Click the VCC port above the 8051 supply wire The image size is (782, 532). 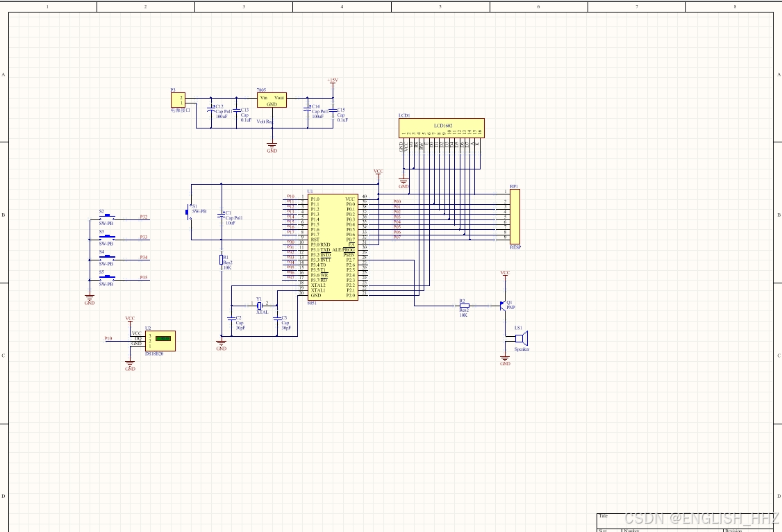click(378, 172)
